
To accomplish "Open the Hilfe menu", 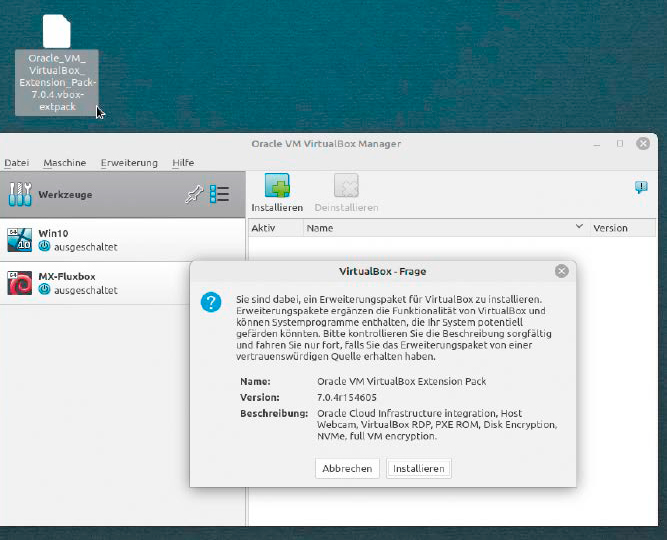I will tap(183, 163).
